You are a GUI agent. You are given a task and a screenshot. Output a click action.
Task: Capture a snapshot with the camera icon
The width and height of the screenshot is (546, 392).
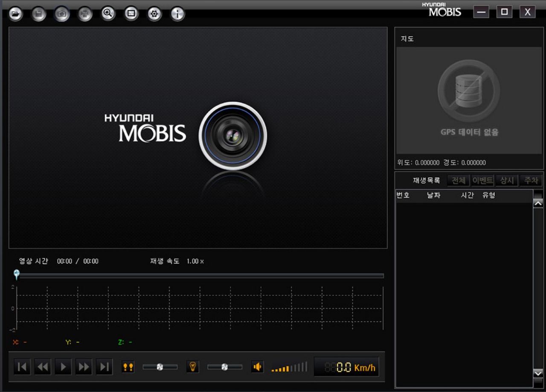point(62,14)
